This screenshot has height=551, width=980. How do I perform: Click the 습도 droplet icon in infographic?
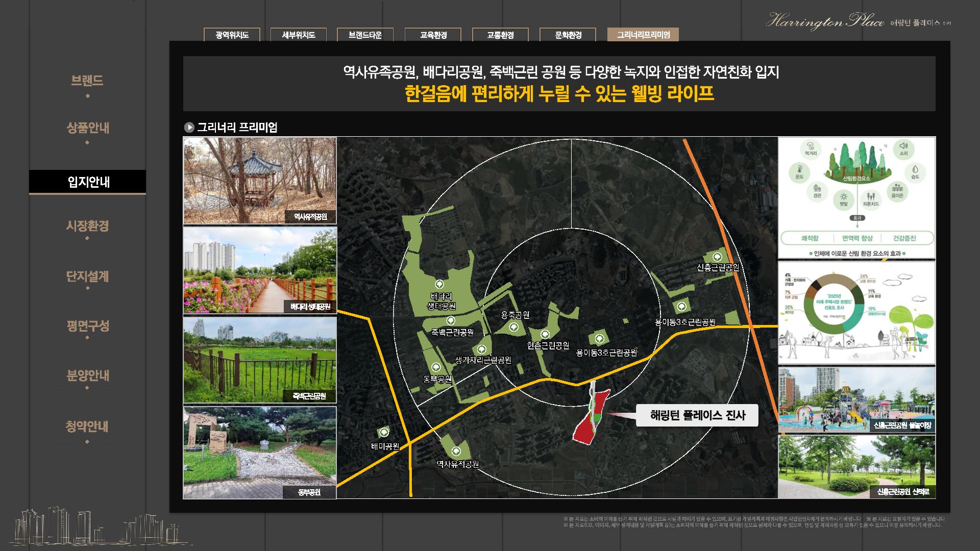[915, 172]
